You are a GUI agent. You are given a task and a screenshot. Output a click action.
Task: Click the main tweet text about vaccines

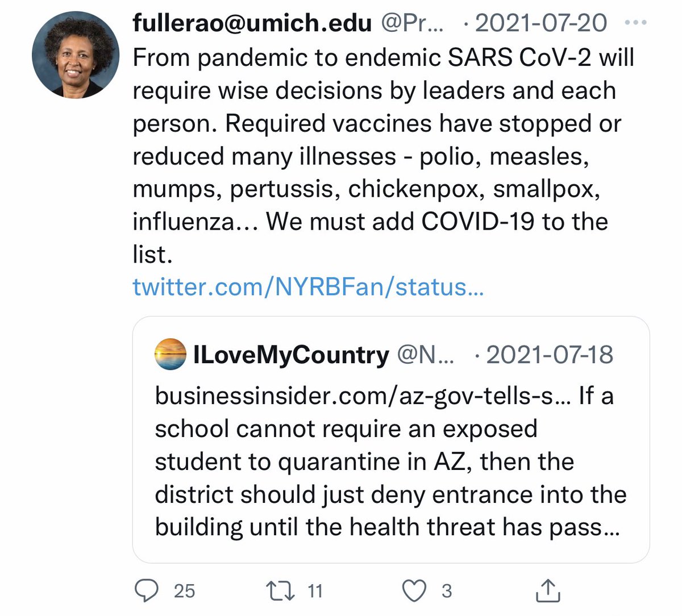click(375, 156)
